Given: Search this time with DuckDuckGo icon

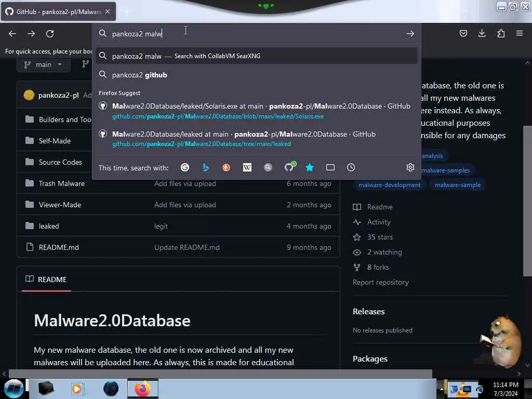Looking at the screenshot, I should [227, 167].
